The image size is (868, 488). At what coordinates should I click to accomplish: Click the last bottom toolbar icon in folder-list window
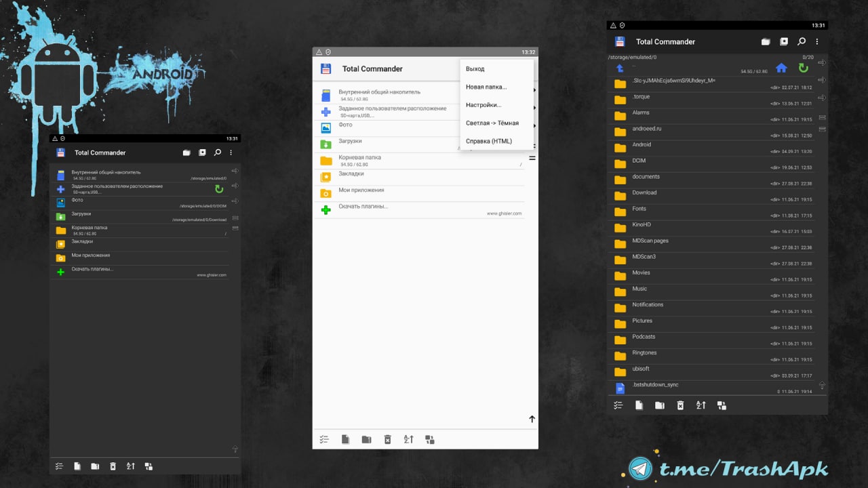coord(722,405)
